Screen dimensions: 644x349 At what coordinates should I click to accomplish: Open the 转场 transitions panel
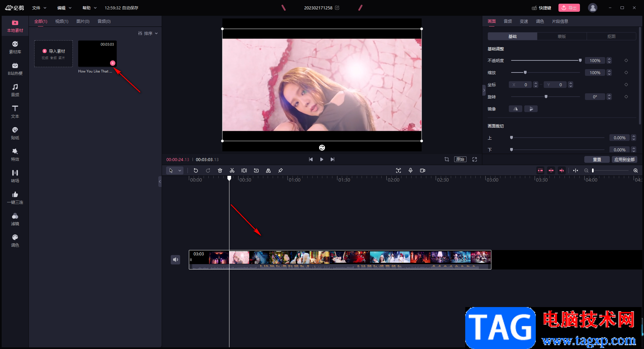click(x=15, y=177)
